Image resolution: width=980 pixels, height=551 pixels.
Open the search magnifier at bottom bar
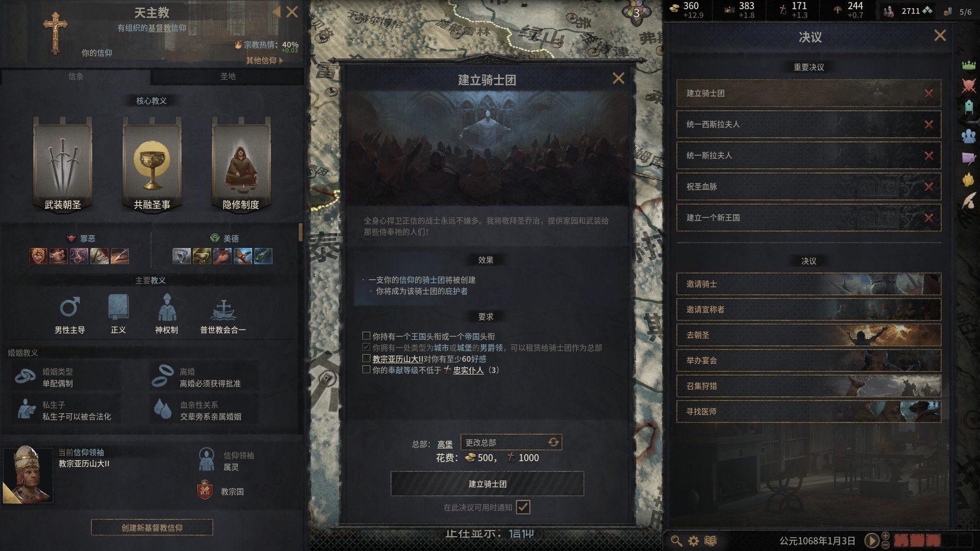pos(676,540)
